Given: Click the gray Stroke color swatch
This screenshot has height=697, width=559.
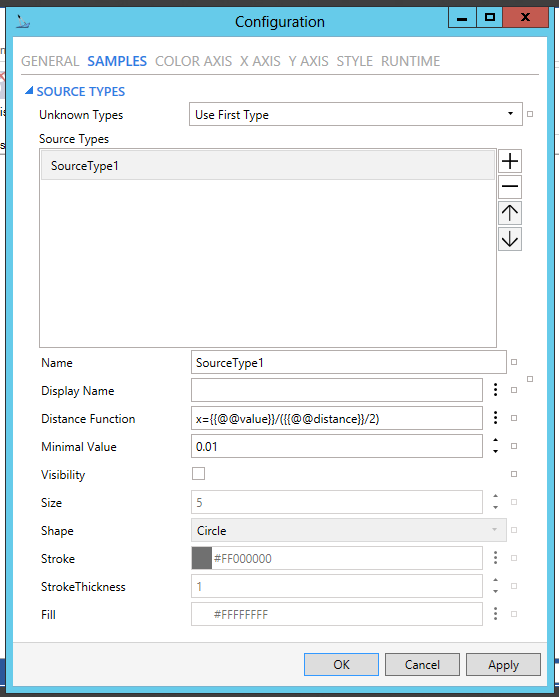Looking at the screenshot, I should click(202, 558).
